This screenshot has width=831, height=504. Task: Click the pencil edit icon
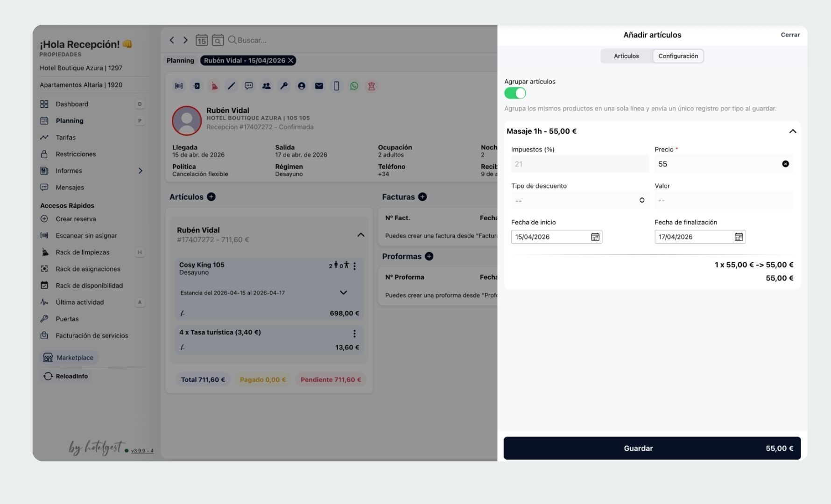tap(231, 86)
